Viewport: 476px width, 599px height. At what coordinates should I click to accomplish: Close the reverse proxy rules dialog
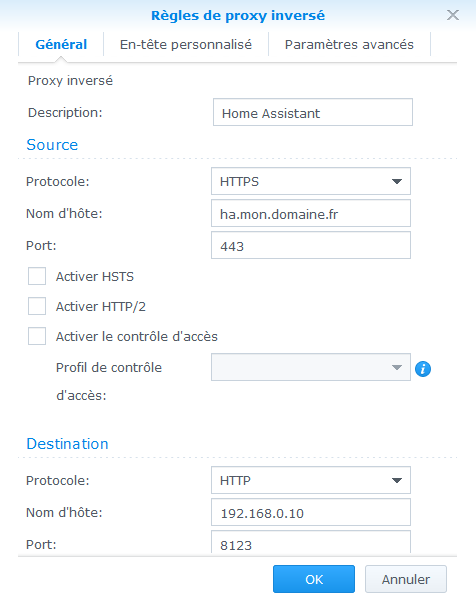(x=453, y=15)
